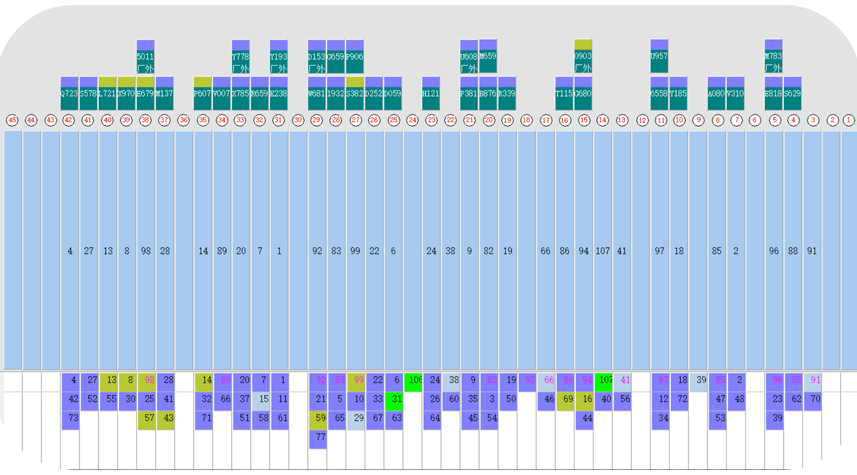The height and width of the screenshot is (475, 857).
Task: Click the olive queue cell 69
Action: pos(567,399)
